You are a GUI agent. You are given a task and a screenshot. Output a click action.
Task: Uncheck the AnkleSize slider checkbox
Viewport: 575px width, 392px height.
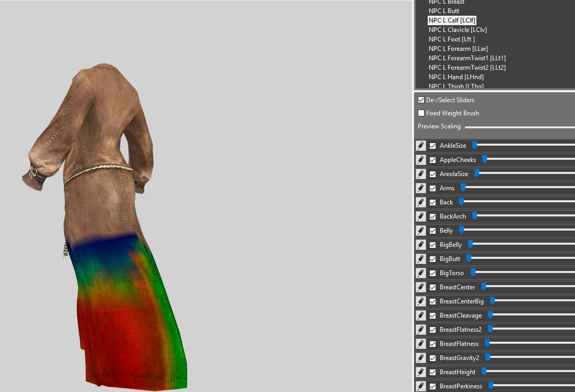433,146
